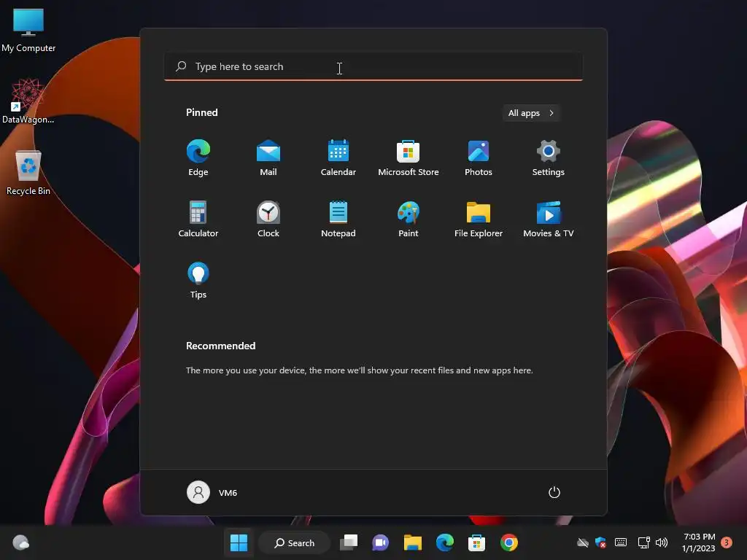Open File Explorer from the taskbar
747x560 pixels.
click(413, 542)
